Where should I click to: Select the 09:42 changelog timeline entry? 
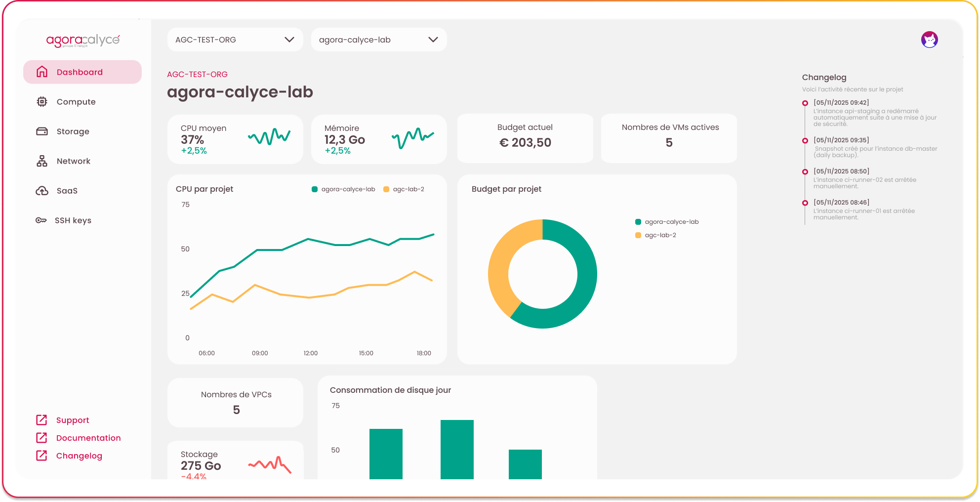pyautogui.click(x=841, y=103)
